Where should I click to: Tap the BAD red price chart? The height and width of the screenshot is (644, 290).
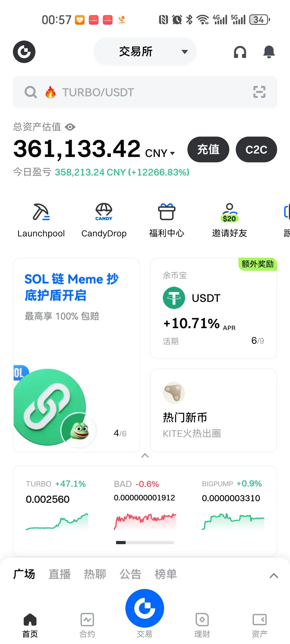145,522
